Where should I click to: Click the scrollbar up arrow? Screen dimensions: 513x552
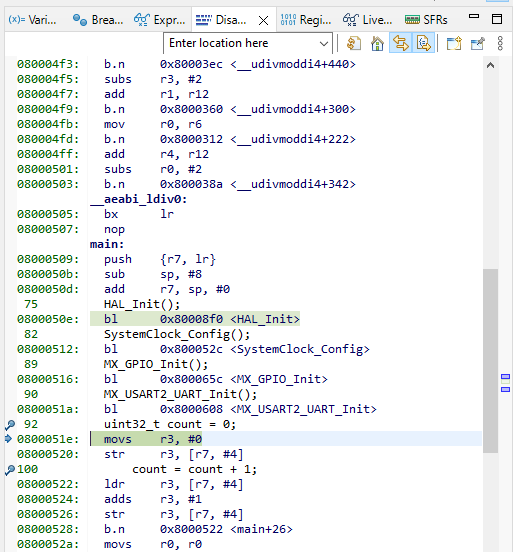click(490, 65)
